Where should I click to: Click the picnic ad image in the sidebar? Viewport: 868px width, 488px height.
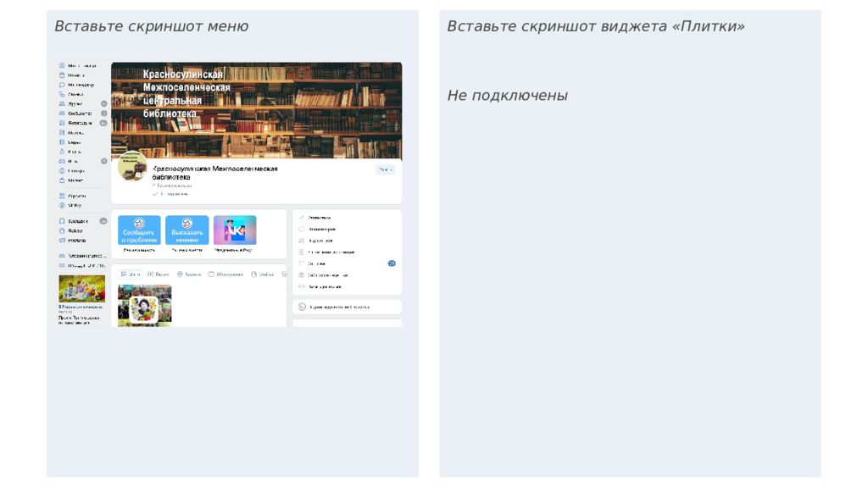click(82, 289)
